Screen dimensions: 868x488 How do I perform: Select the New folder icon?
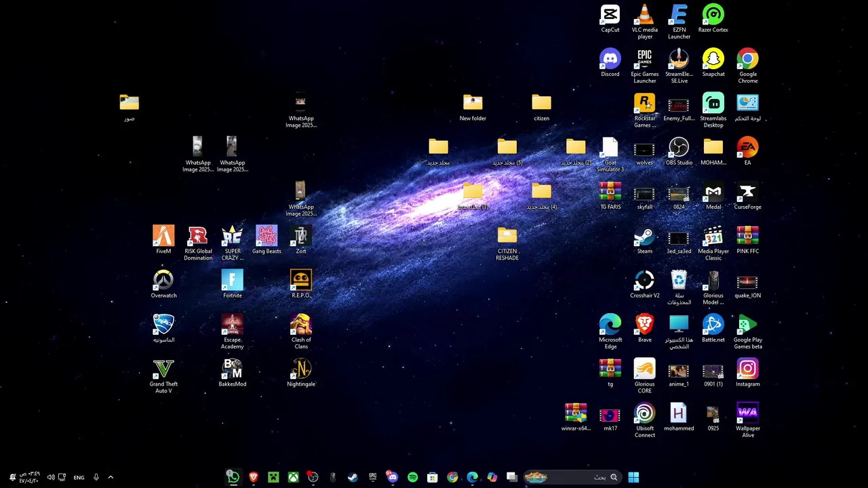click(473, 107)
